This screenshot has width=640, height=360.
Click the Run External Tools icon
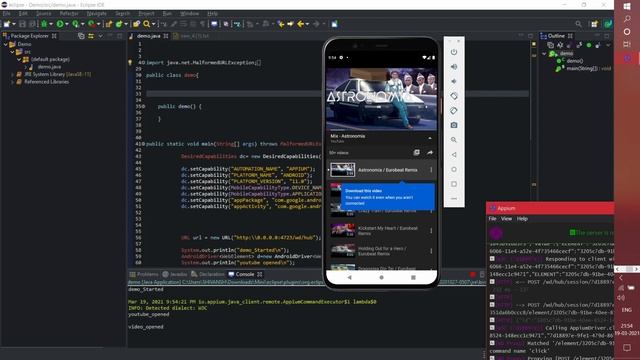click(x=91, y=24)
